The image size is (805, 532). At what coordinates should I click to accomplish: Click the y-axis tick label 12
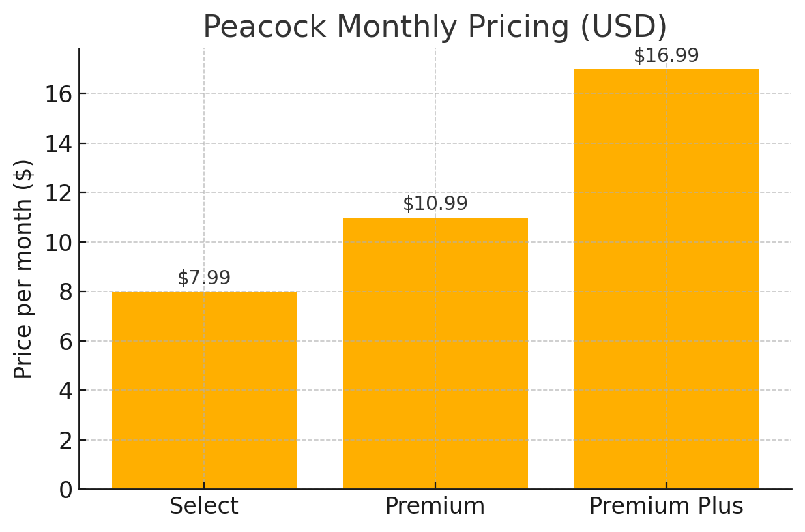[59, 194]
